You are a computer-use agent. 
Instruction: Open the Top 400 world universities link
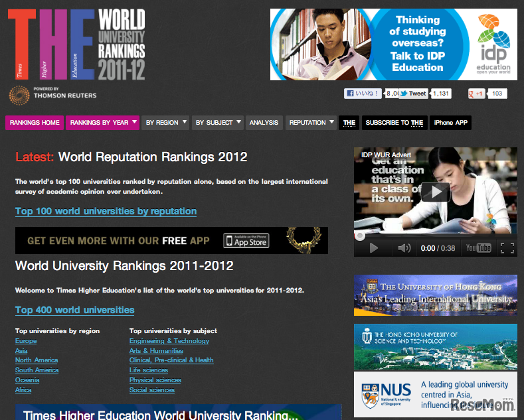pos(74,310)
